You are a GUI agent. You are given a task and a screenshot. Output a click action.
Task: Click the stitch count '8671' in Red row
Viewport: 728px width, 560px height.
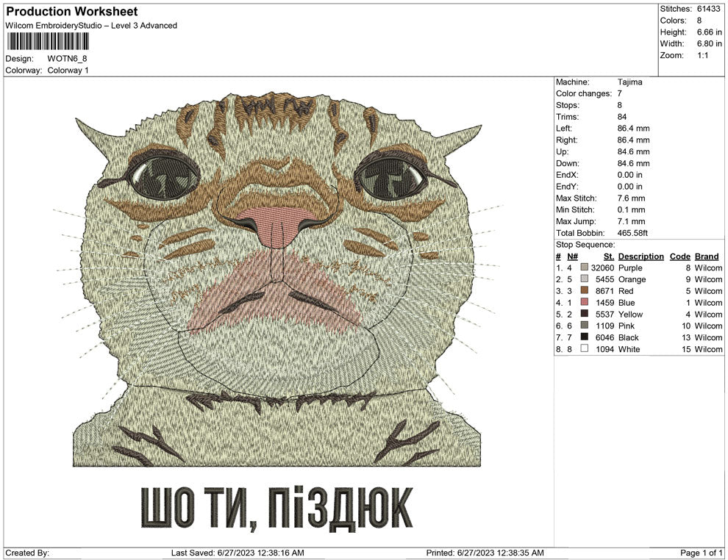pos(604,291)
